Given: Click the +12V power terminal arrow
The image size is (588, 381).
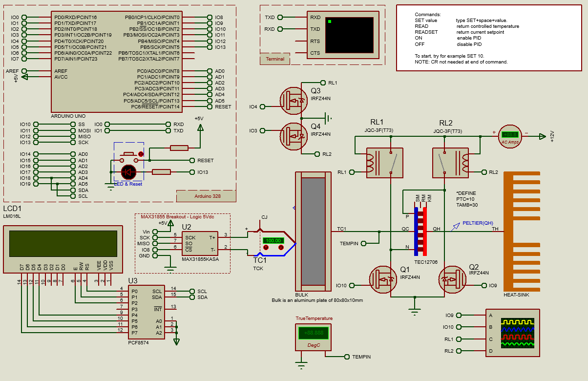Looking at the screenshot, I should [x=542, y=136].
